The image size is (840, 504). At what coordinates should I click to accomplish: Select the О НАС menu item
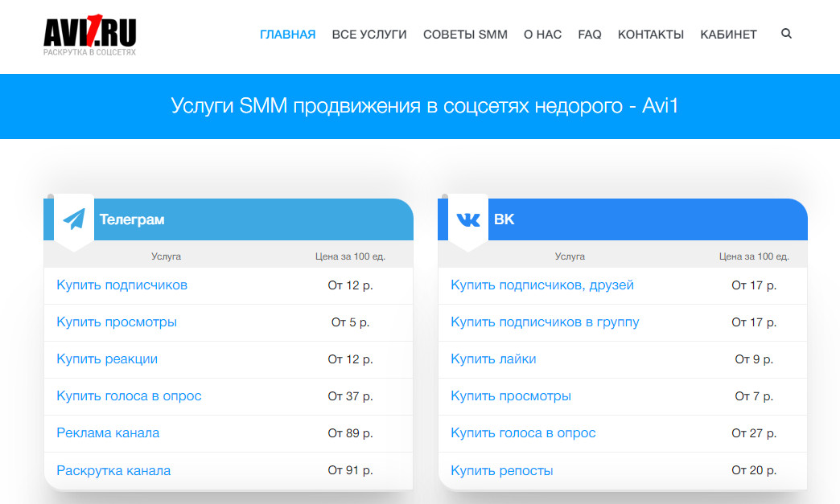pos(542,35)
